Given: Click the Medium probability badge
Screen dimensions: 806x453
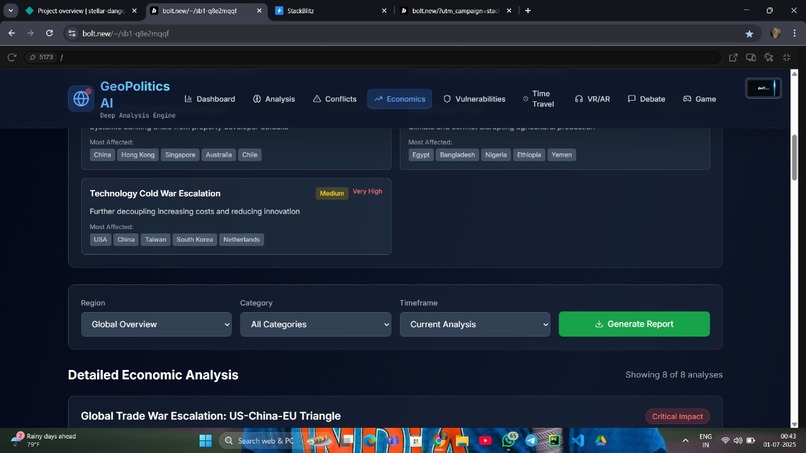Looking at the screenshot, I should coord(332,193).
